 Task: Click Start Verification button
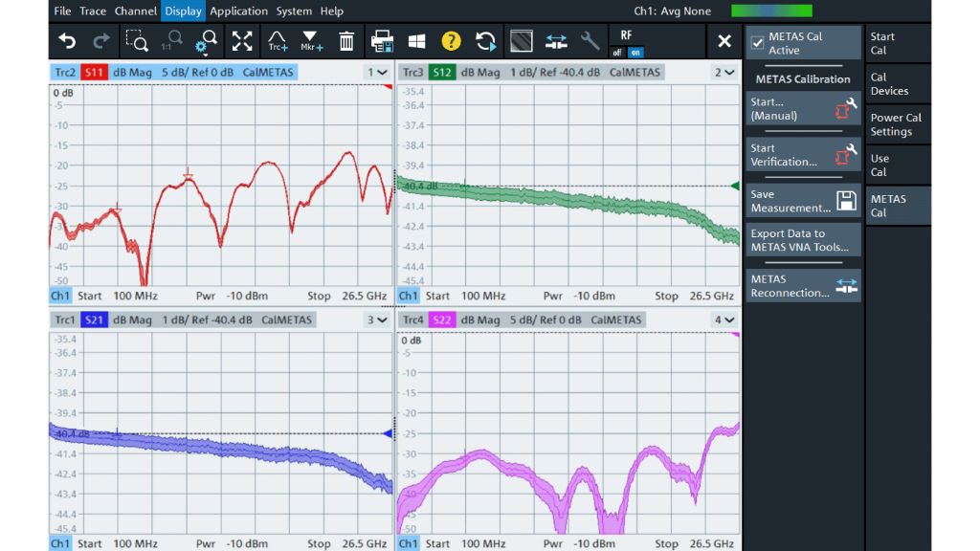click(x=803, y=155)
